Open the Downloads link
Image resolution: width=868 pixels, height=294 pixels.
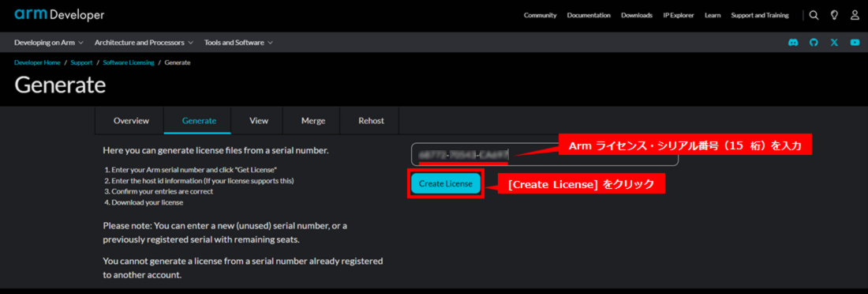637,16
